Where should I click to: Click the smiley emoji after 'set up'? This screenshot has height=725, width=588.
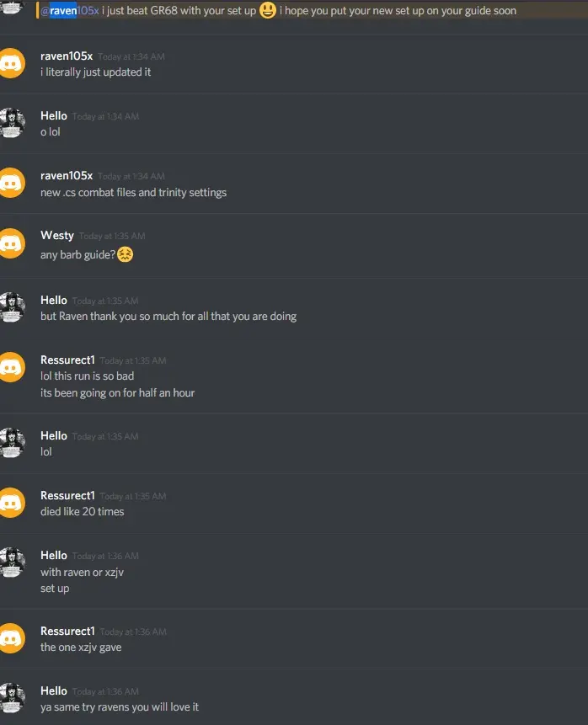point(267,10)
